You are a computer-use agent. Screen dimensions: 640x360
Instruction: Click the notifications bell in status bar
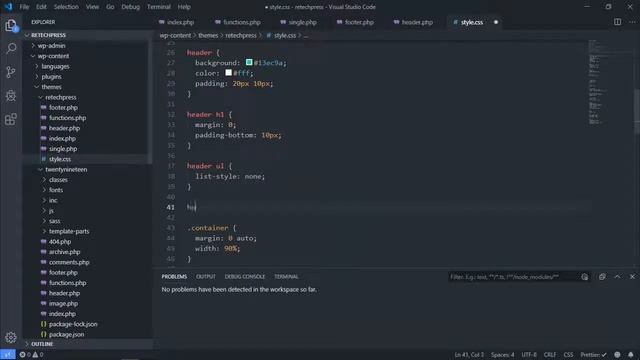(631, 355)
